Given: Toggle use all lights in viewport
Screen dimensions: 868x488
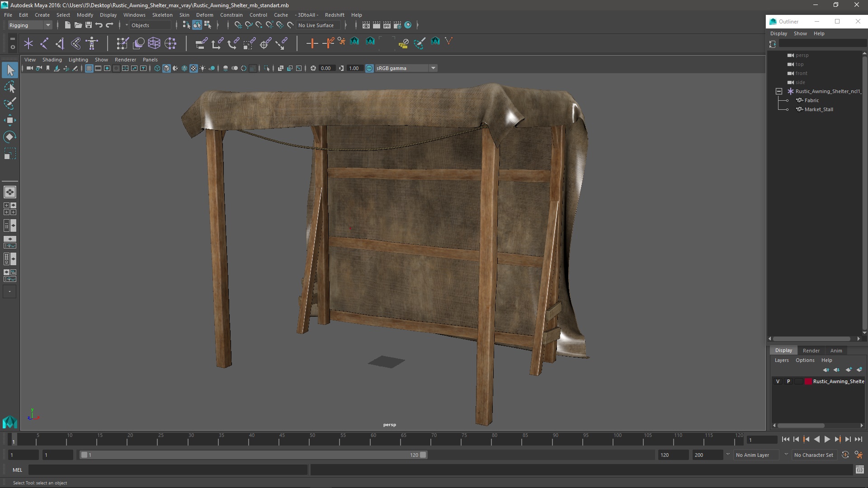Looking at the screenshot, I should pyautogui.click(x=203, y=68).
